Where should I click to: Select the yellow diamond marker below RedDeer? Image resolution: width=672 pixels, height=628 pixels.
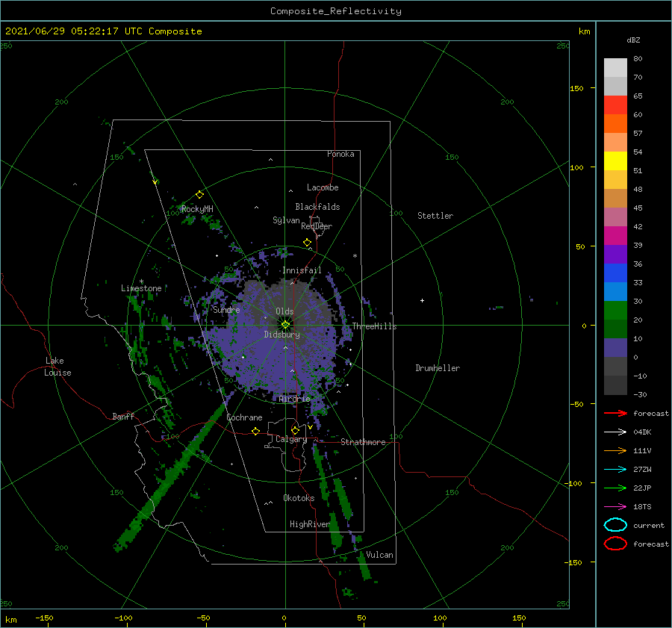pos(308,243)
